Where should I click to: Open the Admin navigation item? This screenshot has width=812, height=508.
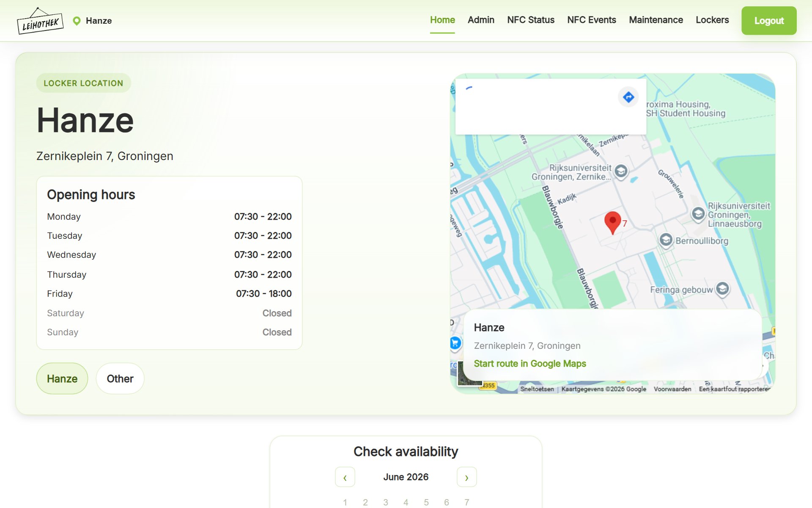(481, 20)
